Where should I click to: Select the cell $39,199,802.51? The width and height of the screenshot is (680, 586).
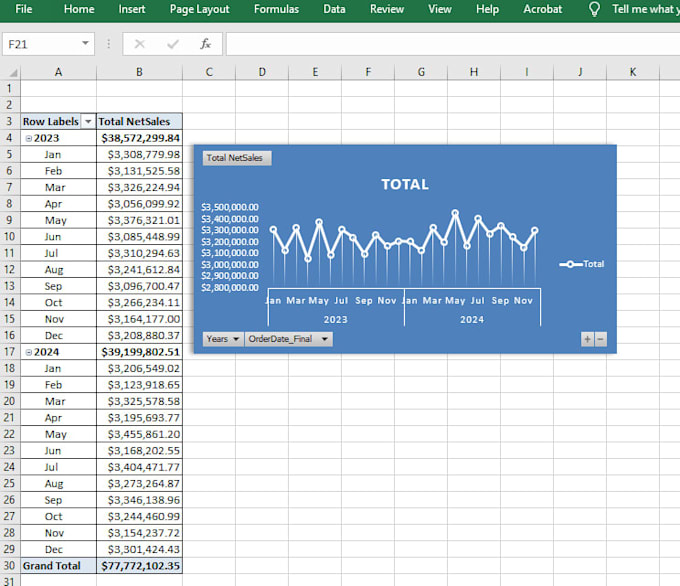pos(139,352)
